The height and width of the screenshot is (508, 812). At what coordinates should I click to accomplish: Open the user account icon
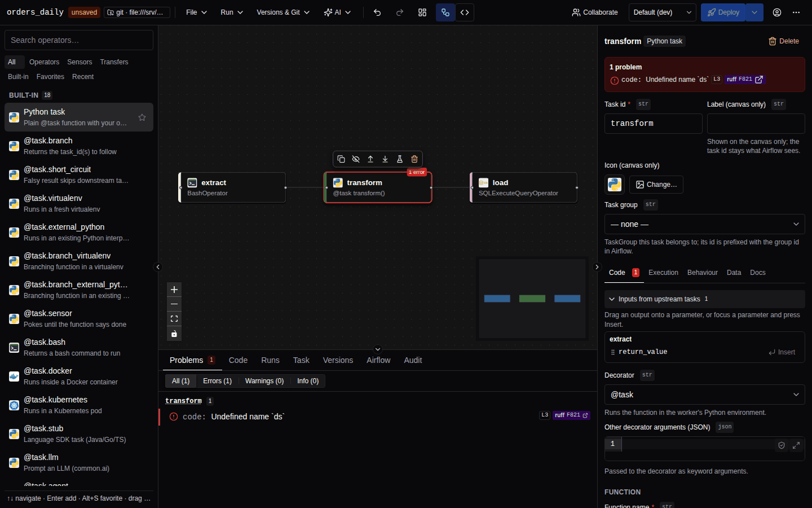point(777,12)
